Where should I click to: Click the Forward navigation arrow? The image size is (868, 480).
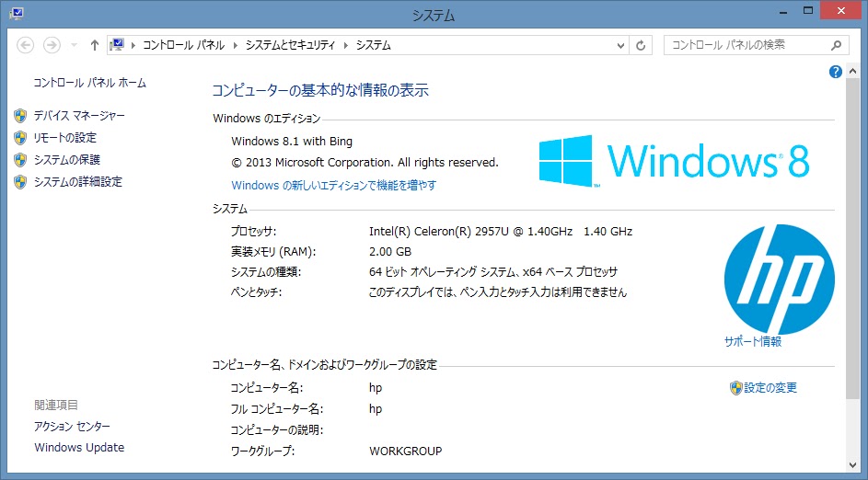point(52,45)
